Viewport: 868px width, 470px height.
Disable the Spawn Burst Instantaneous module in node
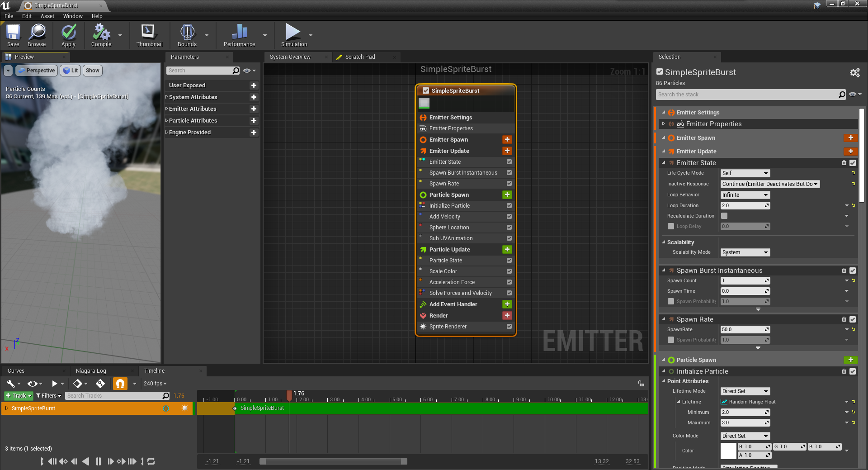click(509, 173)
